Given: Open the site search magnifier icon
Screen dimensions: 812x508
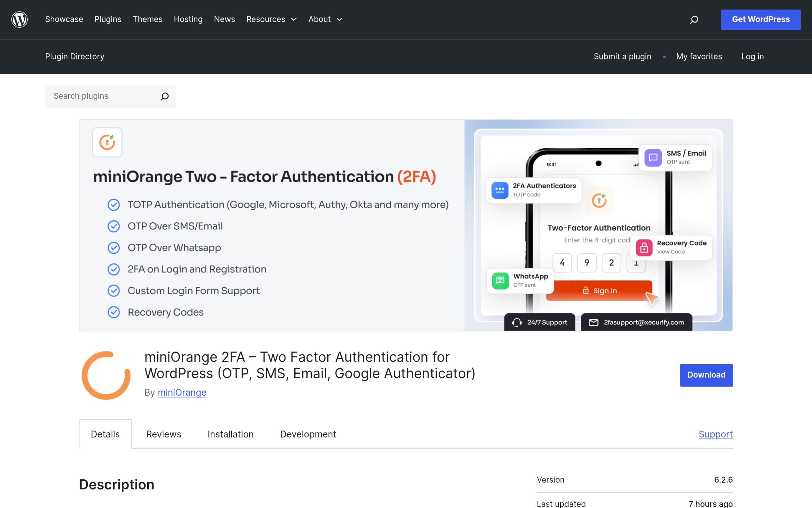Looking at the screenshot, I should coord(694,20).
